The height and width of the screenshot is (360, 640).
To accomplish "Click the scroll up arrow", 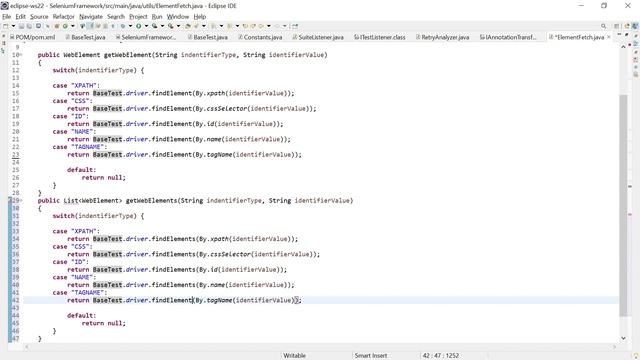I will [x=623, y=47].
